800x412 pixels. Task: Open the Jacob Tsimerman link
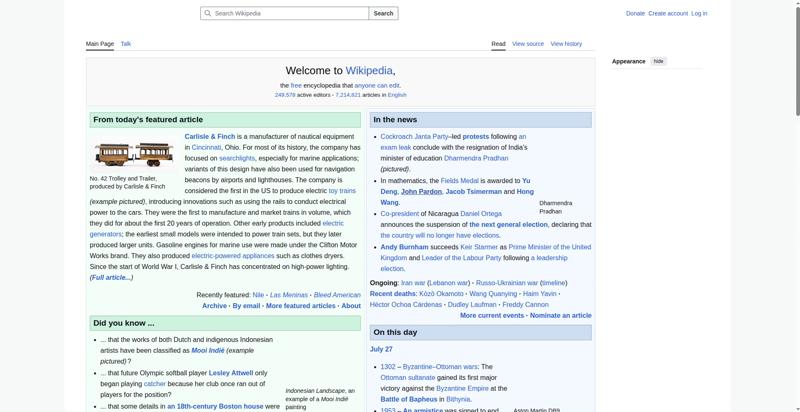(473, 192)
